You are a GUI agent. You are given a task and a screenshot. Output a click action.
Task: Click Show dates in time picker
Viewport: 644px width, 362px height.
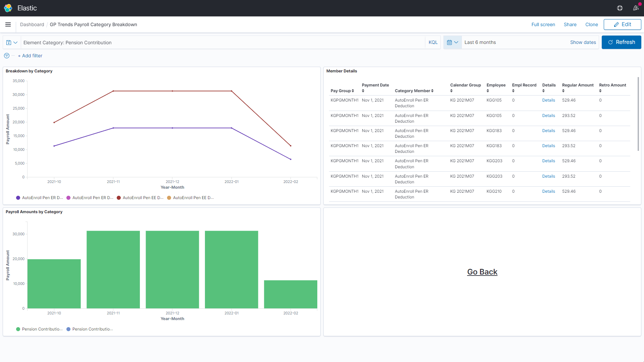click(583, 43)
